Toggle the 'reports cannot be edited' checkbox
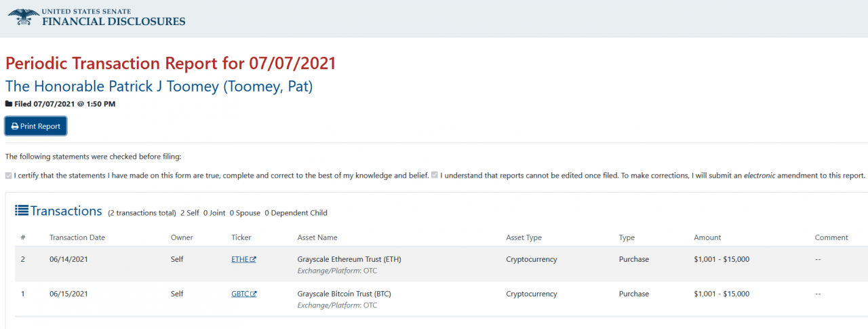The width and height of the screenshot is (868, 329). click(x=435, y=176)
